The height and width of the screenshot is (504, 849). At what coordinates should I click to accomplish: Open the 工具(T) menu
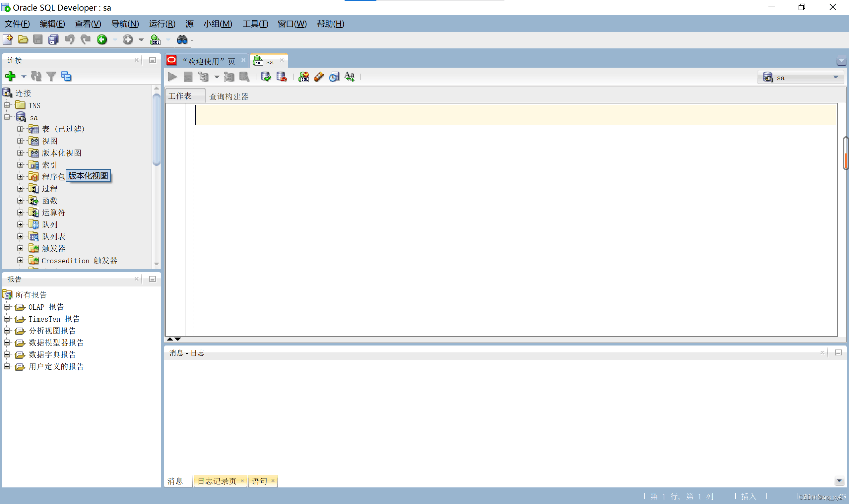tap(255, 24)
